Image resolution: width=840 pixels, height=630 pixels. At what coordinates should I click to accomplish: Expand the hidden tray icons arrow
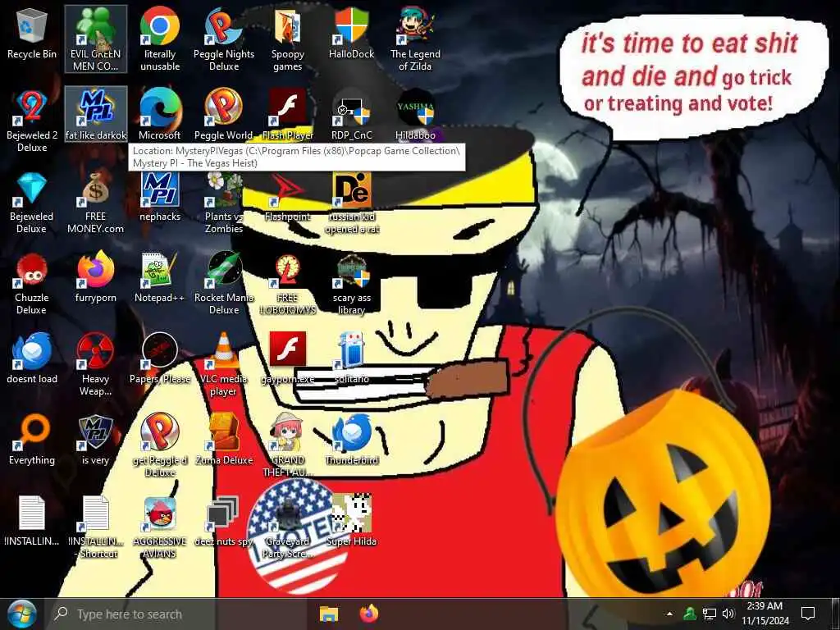pyautogui.click(x=669, y=614)
